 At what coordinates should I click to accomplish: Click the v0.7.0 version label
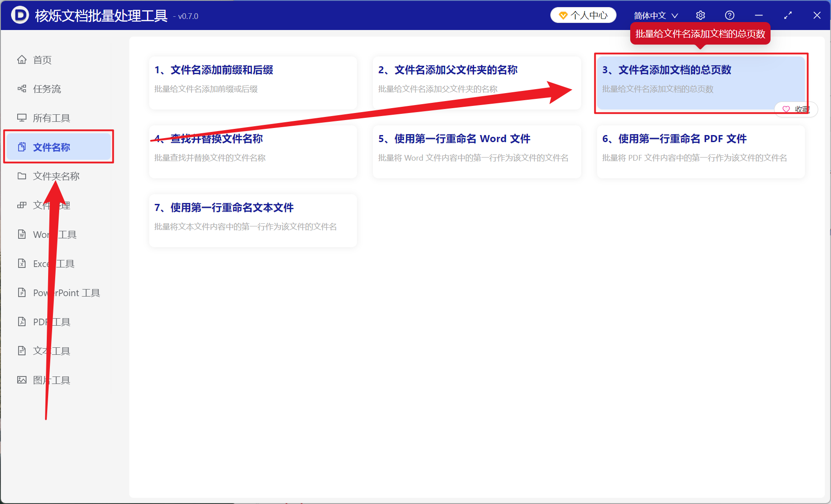[x=186, y=16]
